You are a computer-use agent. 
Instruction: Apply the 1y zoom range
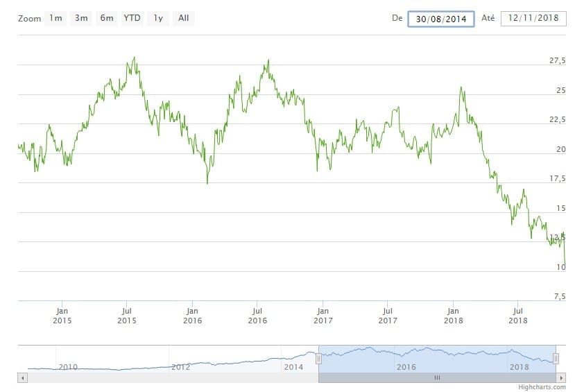pos(159,18)
